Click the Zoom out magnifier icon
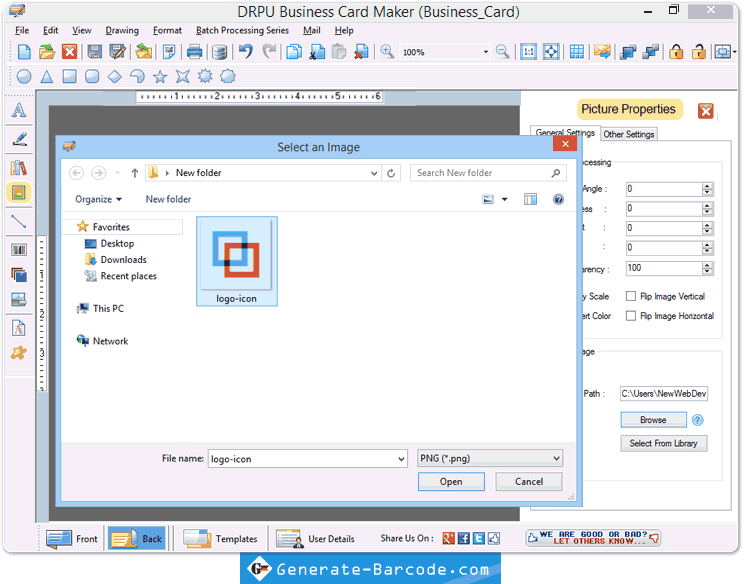This screenshot has height=584, width=744. coord(502,52)
